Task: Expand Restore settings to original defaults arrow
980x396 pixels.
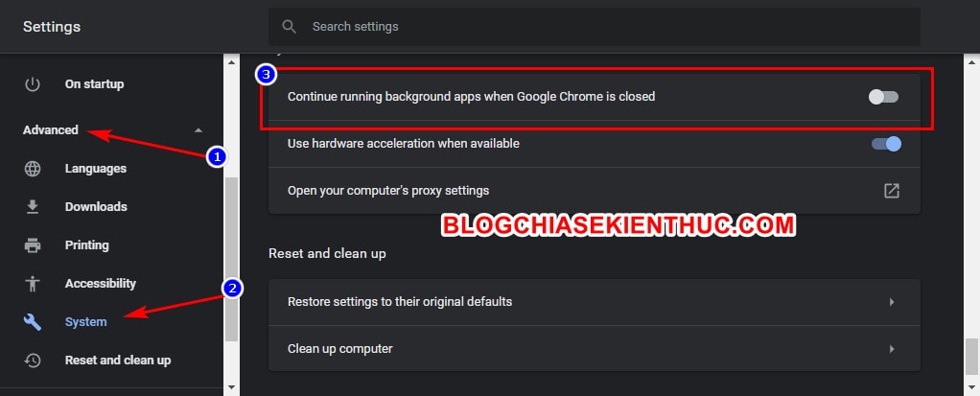Action: (x=892, y=302)
